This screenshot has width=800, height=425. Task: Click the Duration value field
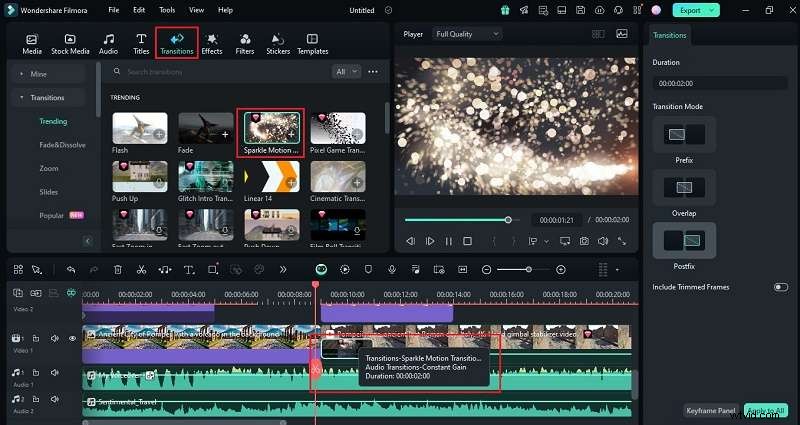point(719,83)
